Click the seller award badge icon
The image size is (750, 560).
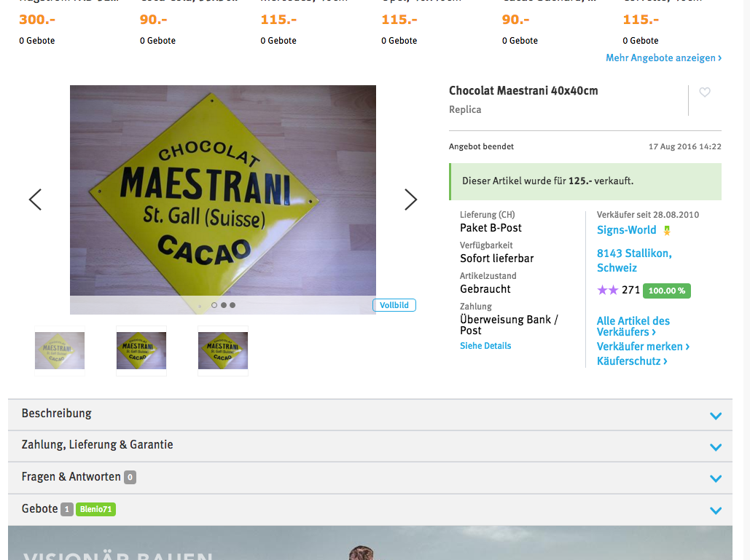[667, 231]
